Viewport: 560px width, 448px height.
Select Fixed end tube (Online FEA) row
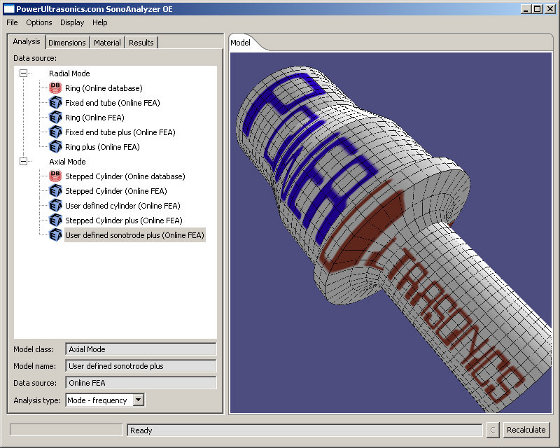click(x=112, y=103)
